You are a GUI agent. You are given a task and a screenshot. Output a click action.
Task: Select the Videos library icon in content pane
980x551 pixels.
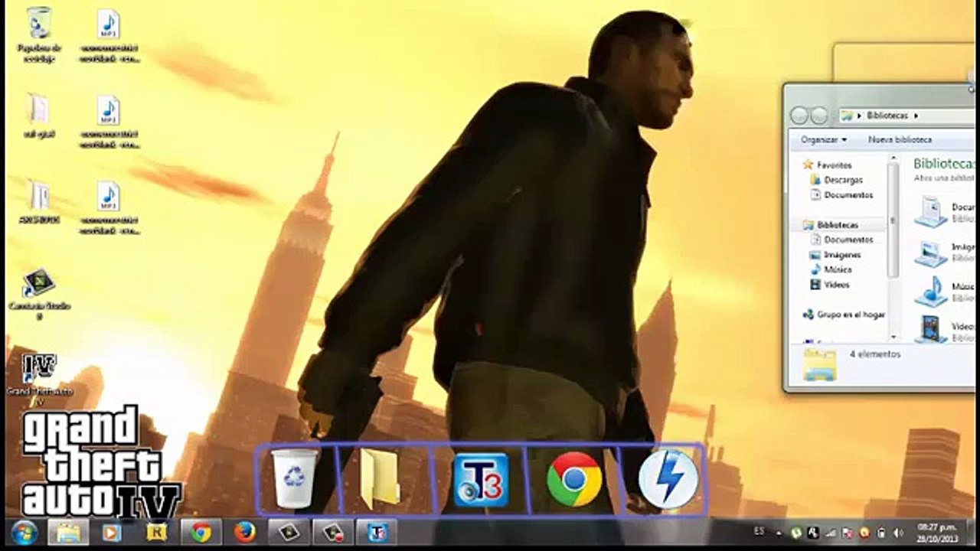931,329
